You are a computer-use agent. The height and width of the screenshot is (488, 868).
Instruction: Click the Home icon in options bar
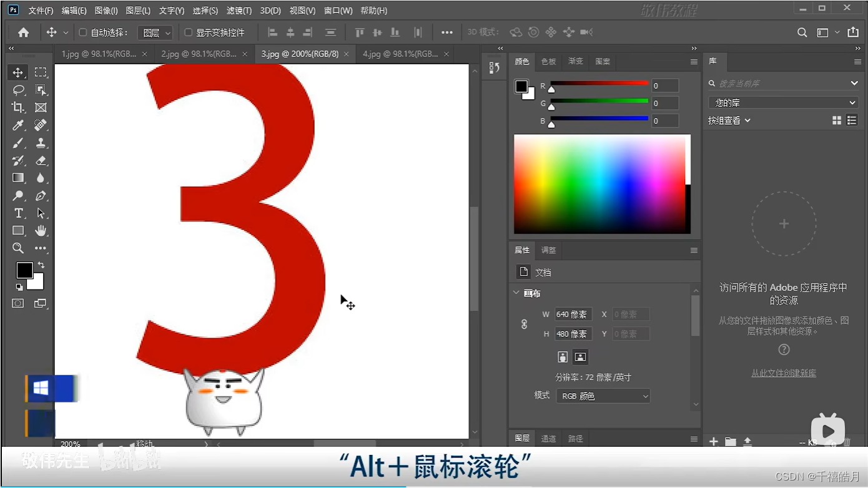tap(23, 32)
